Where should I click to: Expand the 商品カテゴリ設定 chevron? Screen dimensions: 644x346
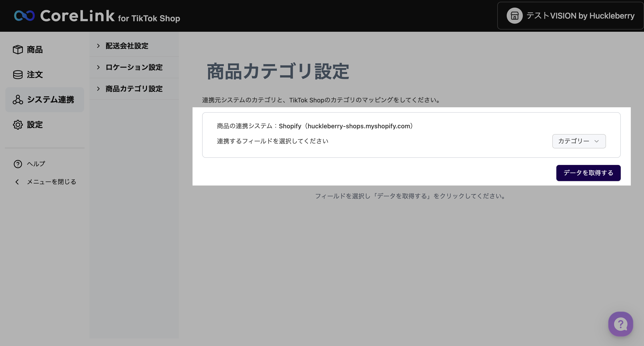98,89
